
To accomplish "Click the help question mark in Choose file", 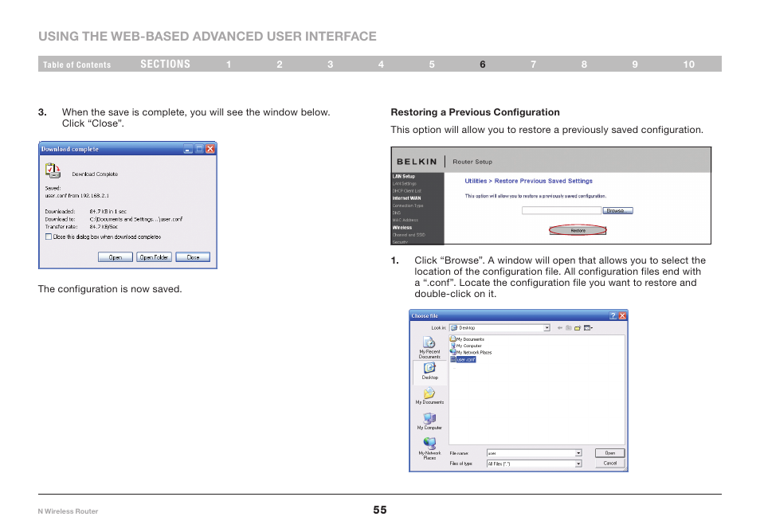I will pos(613,315).
